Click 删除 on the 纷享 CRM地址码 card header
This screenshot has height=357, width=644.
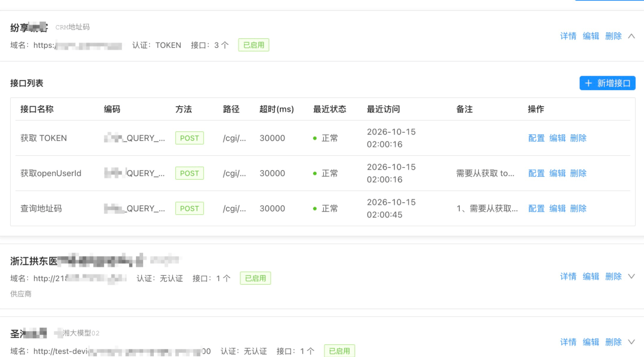613,36
